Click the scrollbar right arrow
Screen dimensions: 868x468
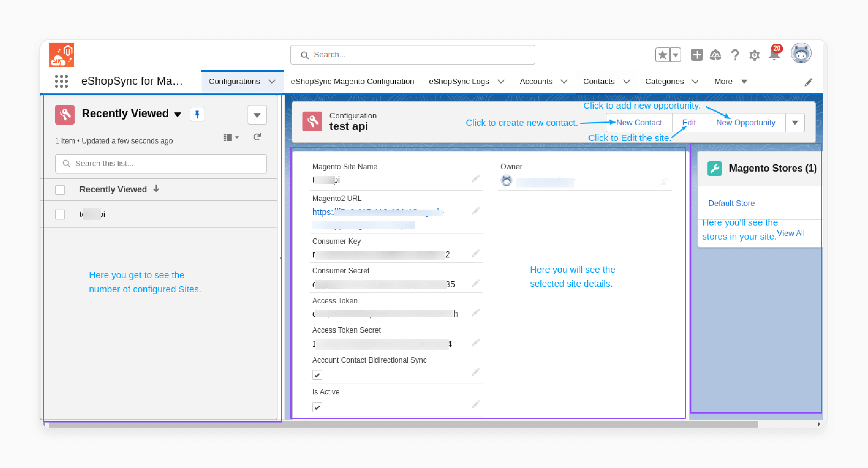(818, 424)
